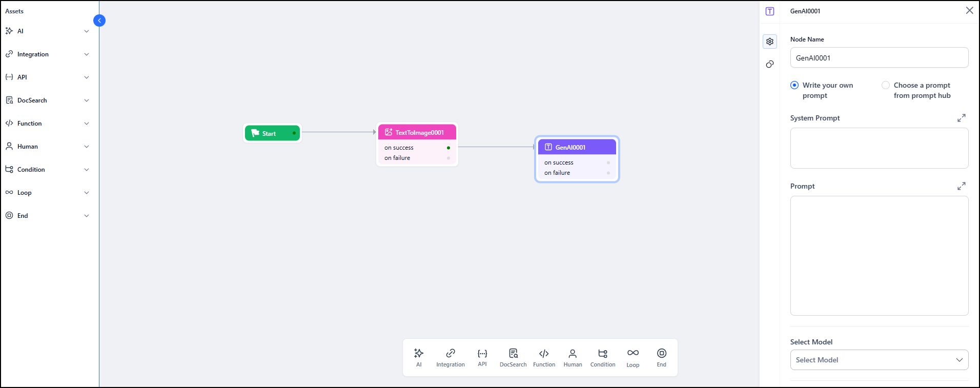Screen dimensions: 980x388
Task: Click into the Node Name input field
Action: tap(879, 58)
